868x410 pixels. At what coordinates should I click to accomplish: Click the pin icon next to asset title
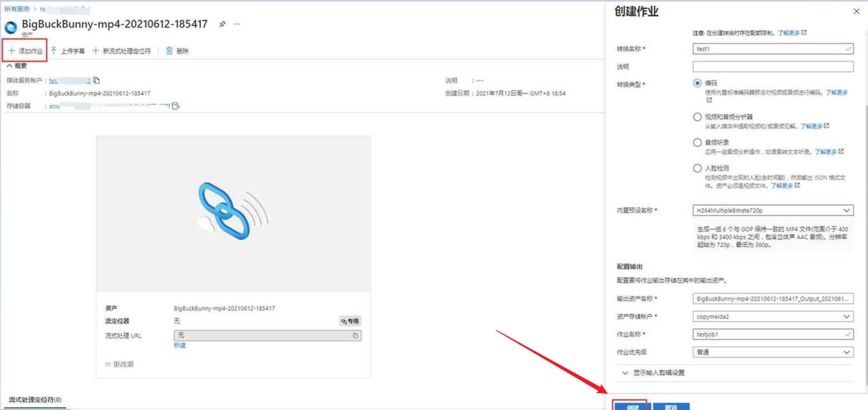coord(222,24)
